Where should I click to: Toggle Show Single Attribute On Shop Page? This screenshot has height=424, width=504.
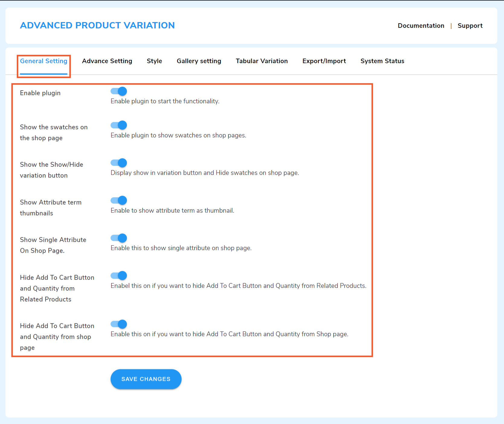point(118,238)
